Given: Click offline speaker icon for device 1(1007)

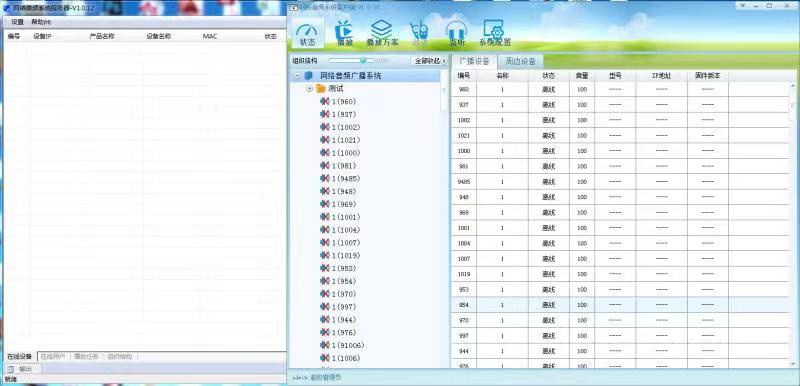Looking at the screenshot, I should point(324,243).
